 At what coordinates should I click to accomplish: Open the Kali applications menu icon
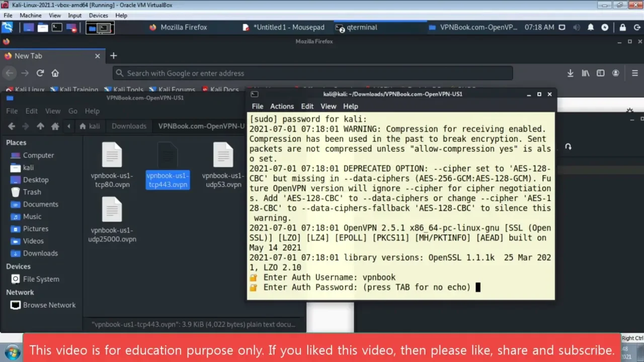click(7, 28)
